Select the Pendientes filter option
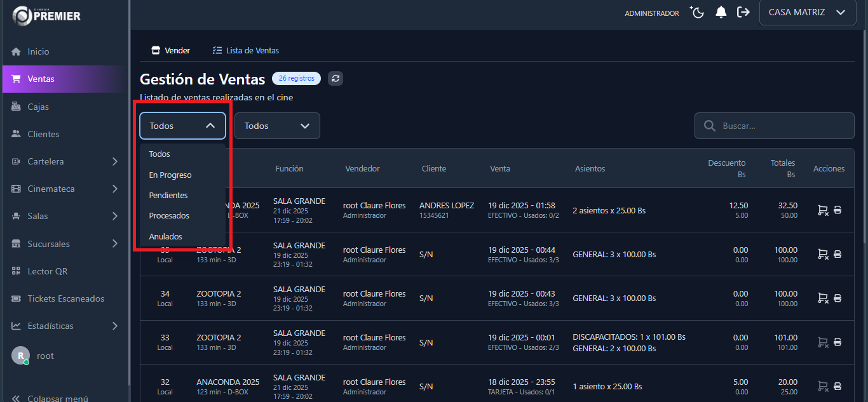The width and height of the screenshot is (868, 402). coord(168,195)
